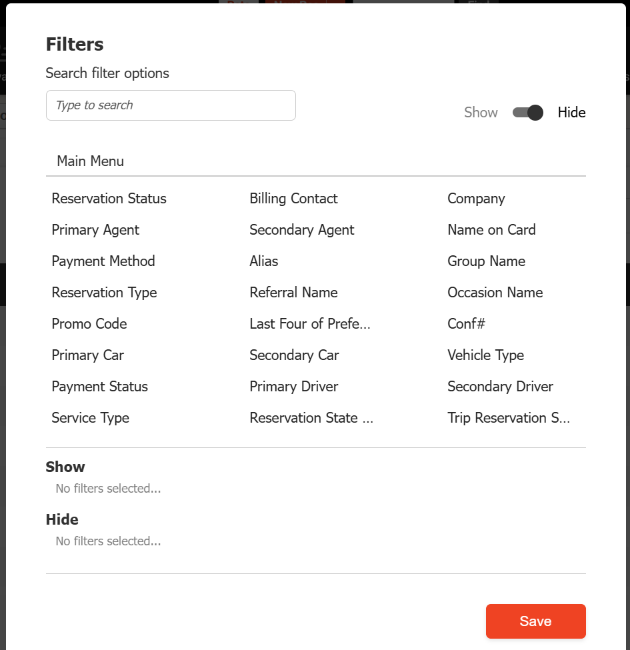
Task: Choose the Billing Contact filter option
Action: click(x=293, y=199)
